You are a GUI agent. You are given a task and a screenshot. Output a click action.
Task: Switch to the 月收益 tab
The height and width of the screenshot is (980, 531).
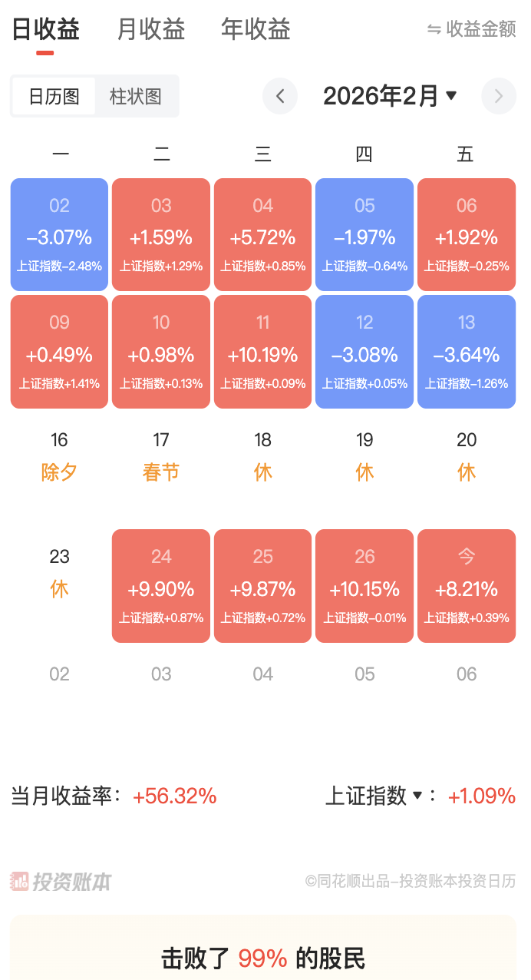[x=150, y=30]
